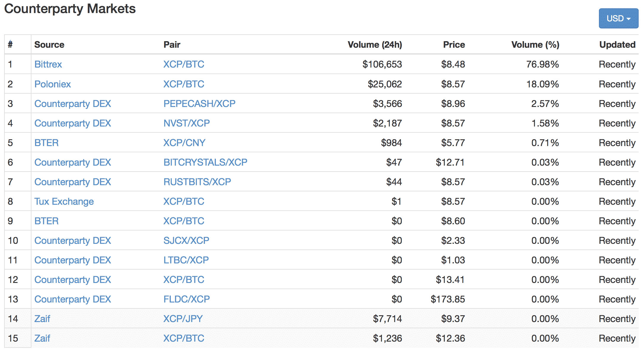
Task: Select the $25,062 volume cell
Action: (x=385, y=84)
